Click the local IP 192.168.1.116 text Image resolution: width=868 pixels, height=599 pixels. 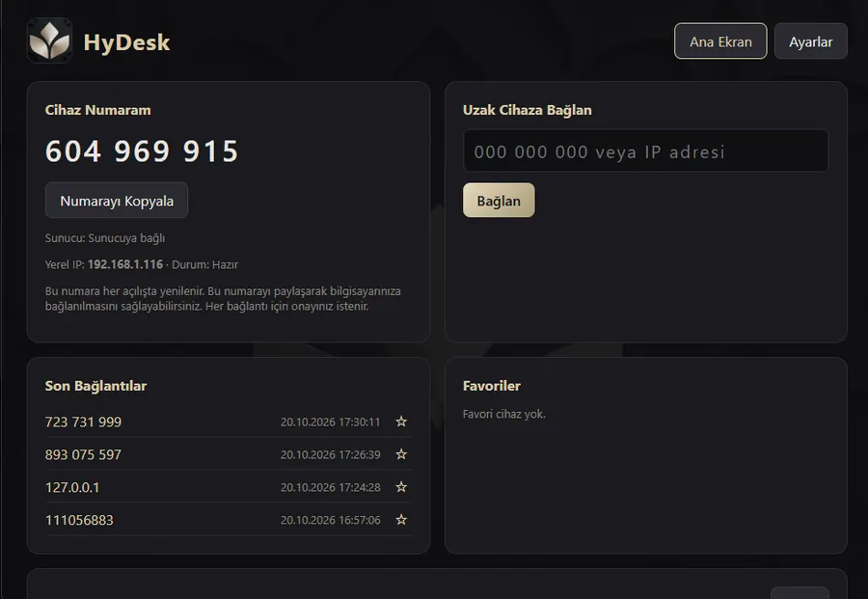pyautogui.click(x=125, y=264)
